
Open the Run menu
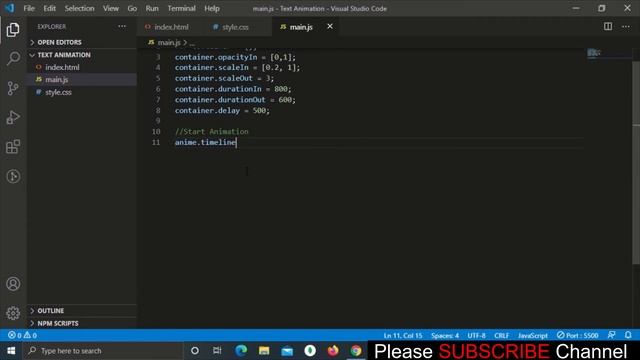pyautogui.click(x=152, y=8)
